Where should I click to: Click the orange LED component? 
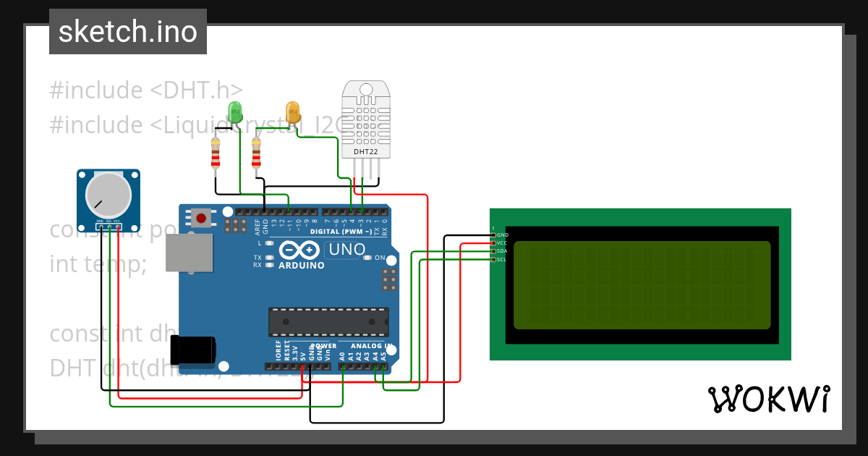coord(293,113)
